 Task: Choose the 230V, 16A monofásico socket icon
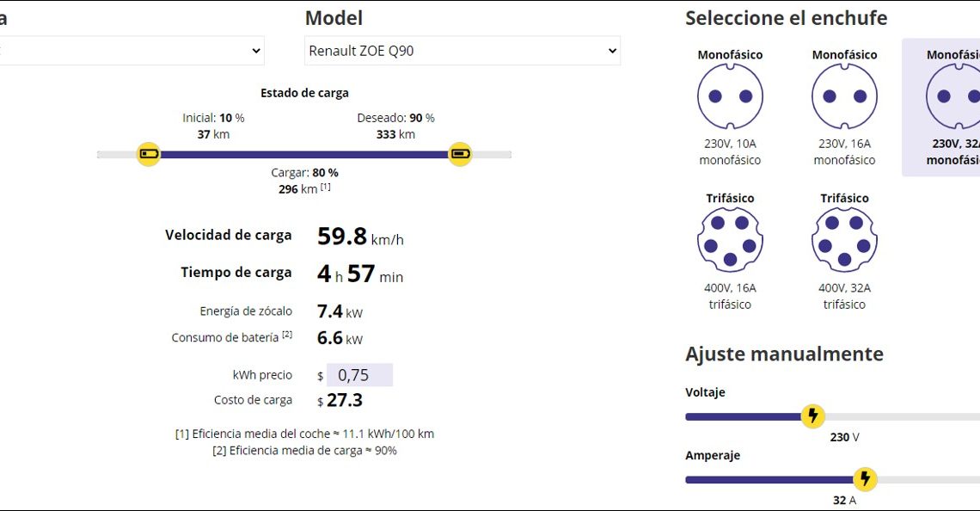844,96
